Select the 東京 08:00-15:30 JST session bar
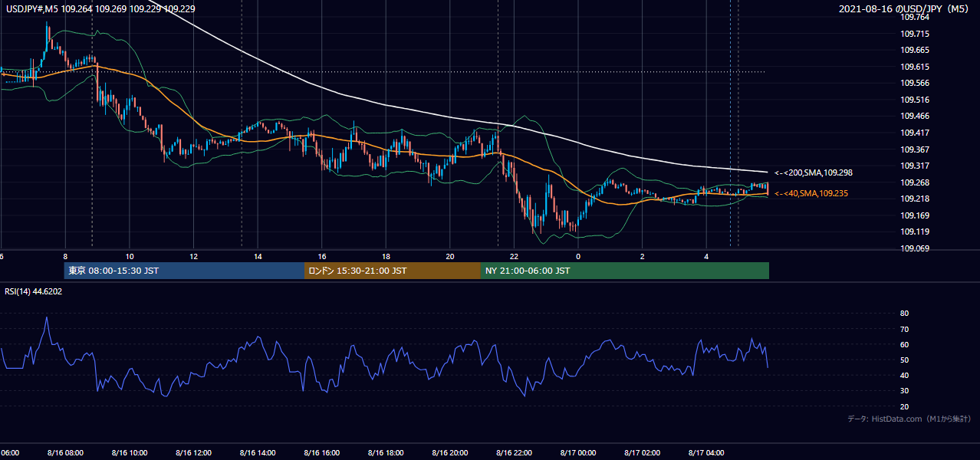The image size is (980, 460). [x=184, y=271]
